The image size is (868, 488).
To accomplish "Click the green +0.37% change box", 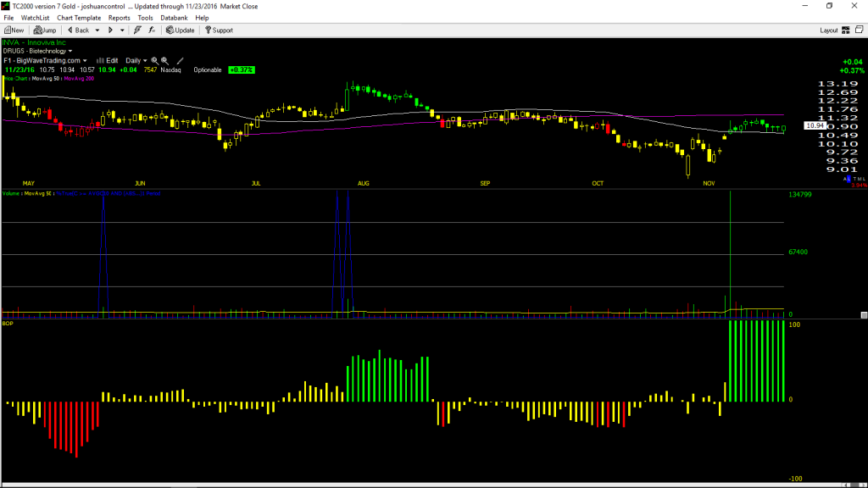I will coord(242,69).
